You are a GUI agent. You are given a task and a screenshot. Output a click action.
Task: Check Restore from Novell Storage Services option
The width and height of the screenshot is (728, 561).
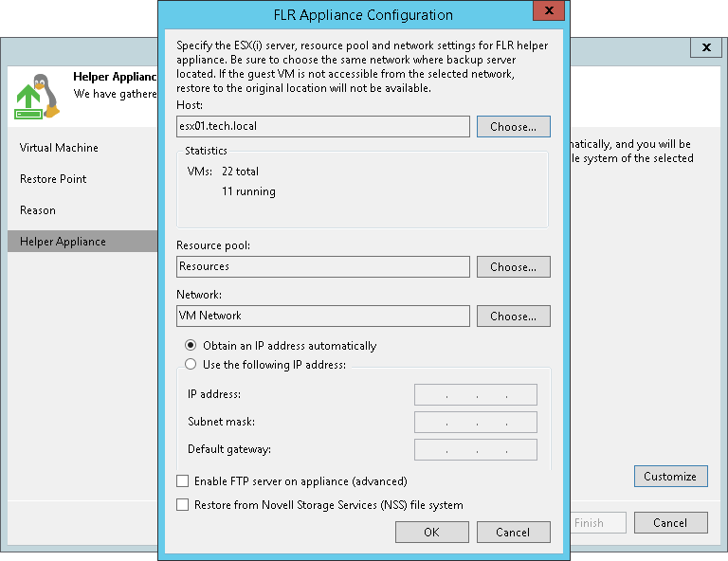(182, 504)
